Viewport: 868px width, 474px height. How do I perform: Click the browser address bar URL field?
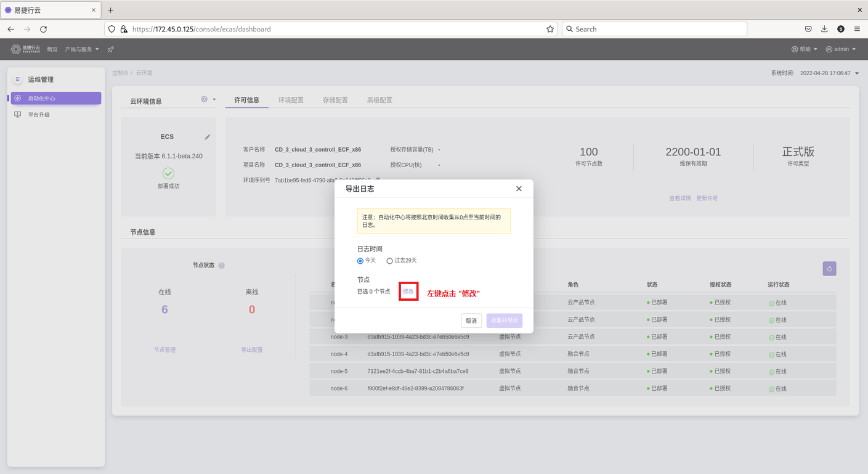click(x=333, y=29)
